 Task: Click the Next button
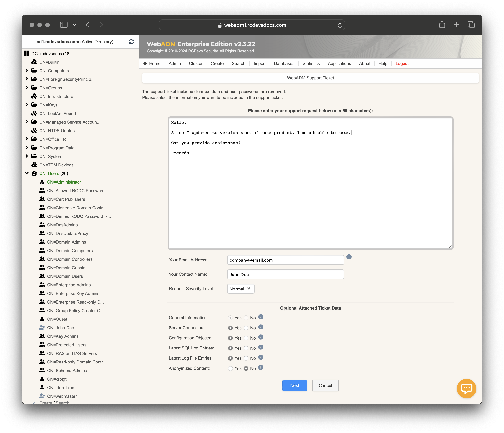click(294, 385)
